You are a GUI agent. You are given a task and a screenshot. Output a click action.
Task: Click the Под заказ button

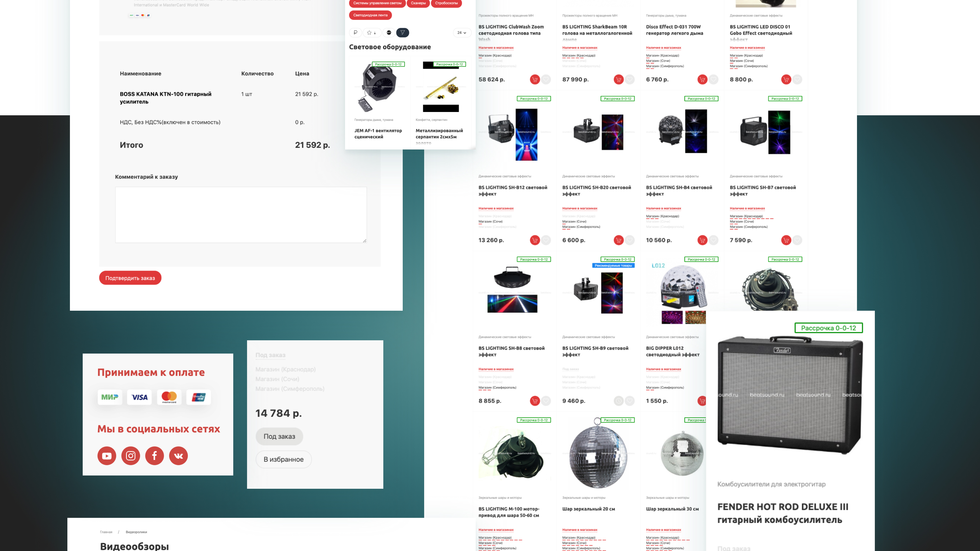279,436
